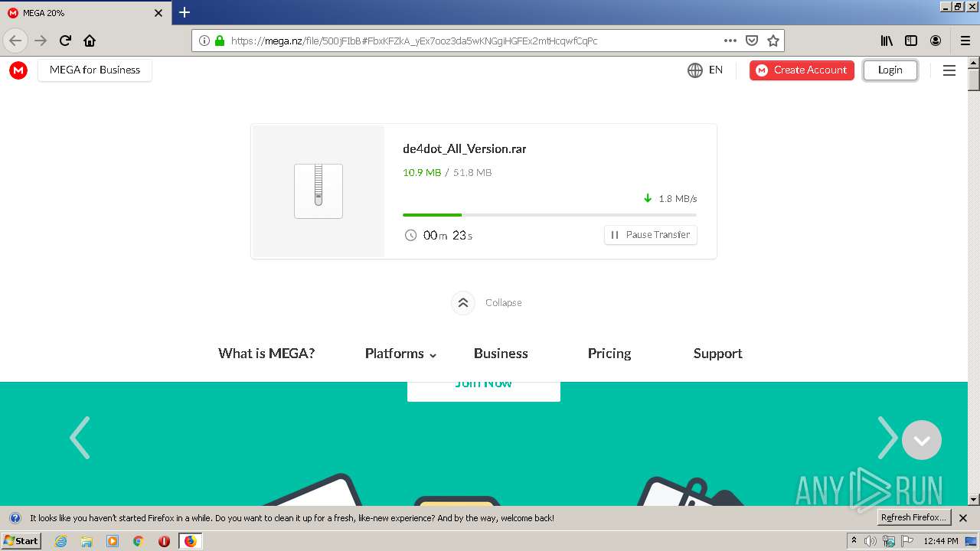Open media player from taskbar
This screenshot has height=551, width=980.
tap(113, 541)
